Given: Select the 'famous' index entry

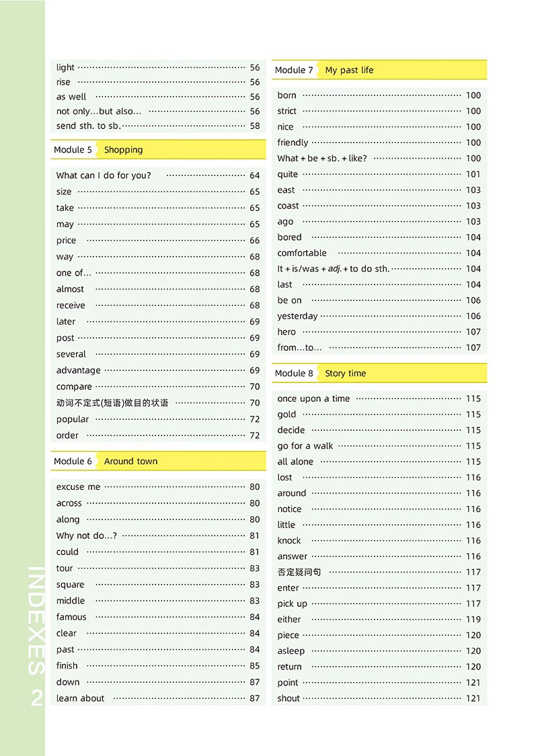Looking at the screenshot, I should point(71,617).
